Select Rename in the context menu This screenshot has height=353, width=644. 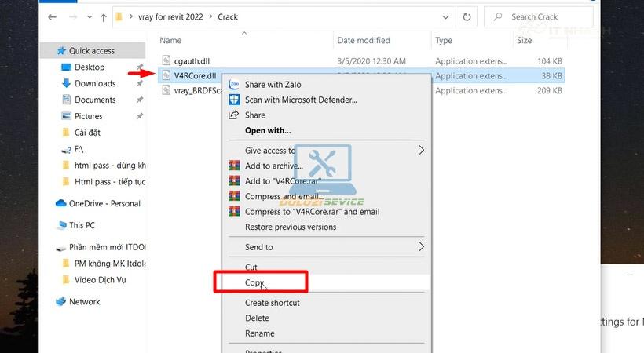[x=260, y=333]
